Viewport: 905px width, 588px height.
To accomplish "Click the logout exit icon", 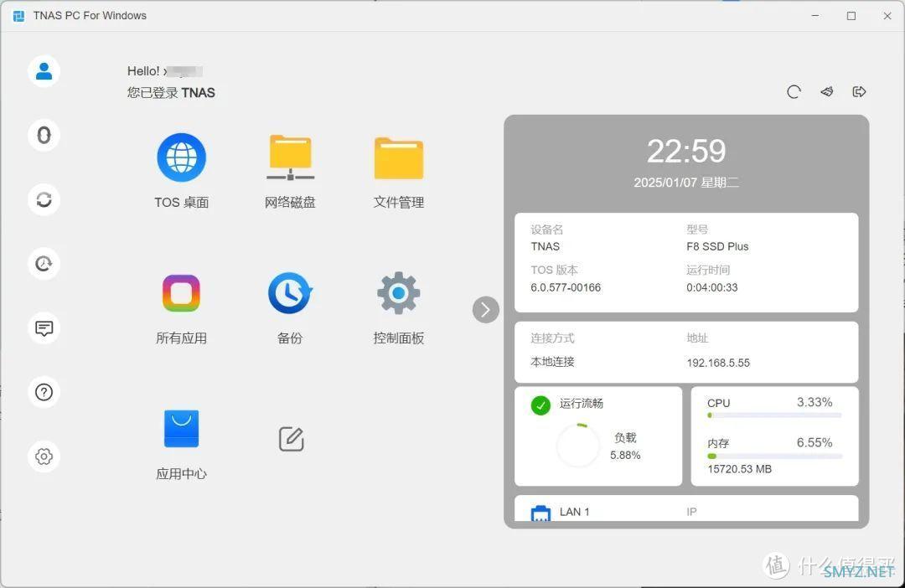I will (860, 91).
